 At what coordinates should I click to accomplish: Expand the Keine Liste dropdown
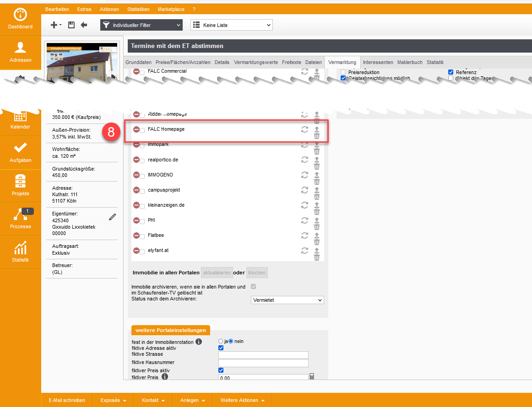[232, 25]
